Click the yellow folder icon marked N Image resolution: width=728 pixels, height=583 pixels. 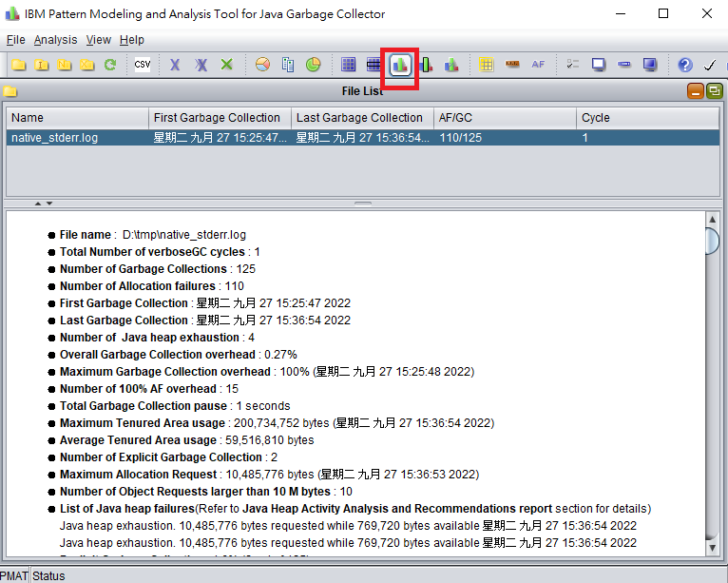[64, 65]
